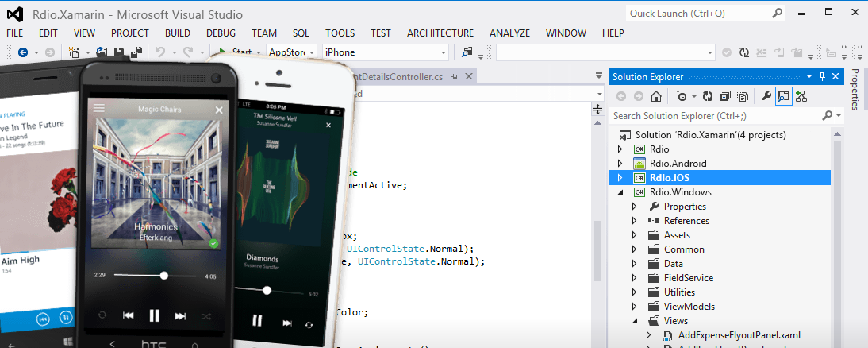Open the FILE menu
868x348 pixels.
[x=15, y=33]
